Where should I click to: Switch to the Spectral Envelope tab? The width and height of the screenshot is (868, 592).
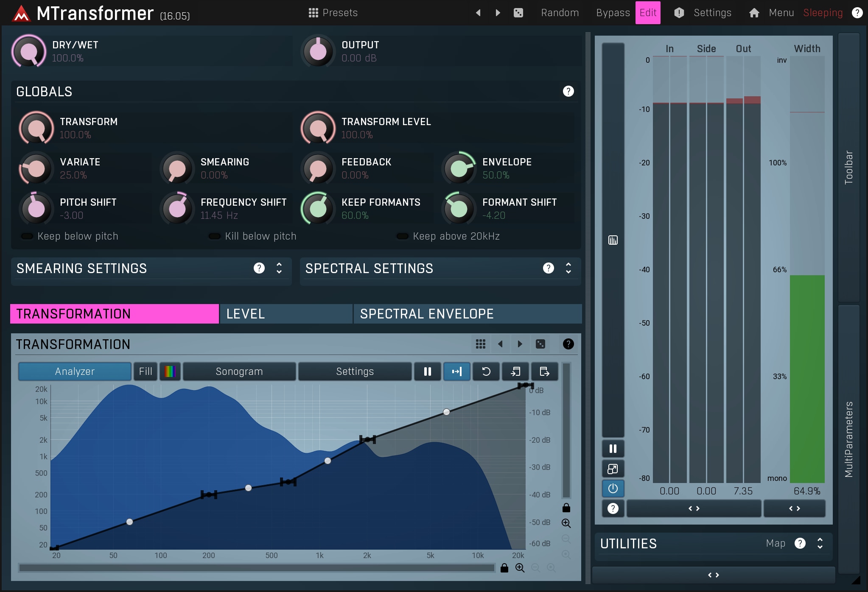pos(468,314)
